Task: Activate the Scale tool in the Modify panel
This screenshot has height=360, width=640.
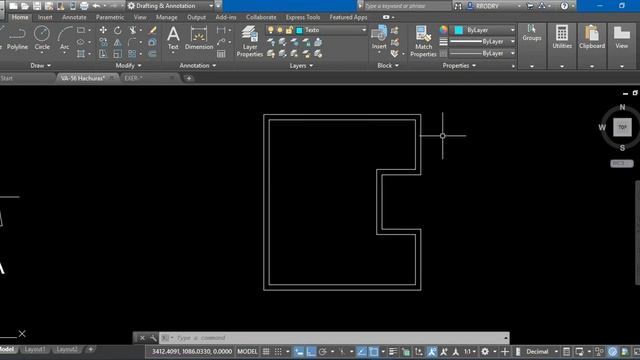Action: click(x=118, y=54)
